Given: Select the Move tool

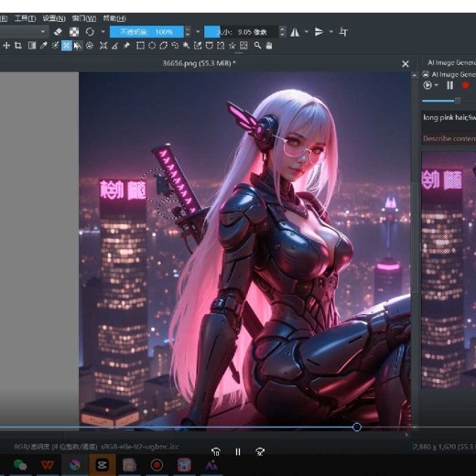Looking at the screenshot, I should 6,46.
